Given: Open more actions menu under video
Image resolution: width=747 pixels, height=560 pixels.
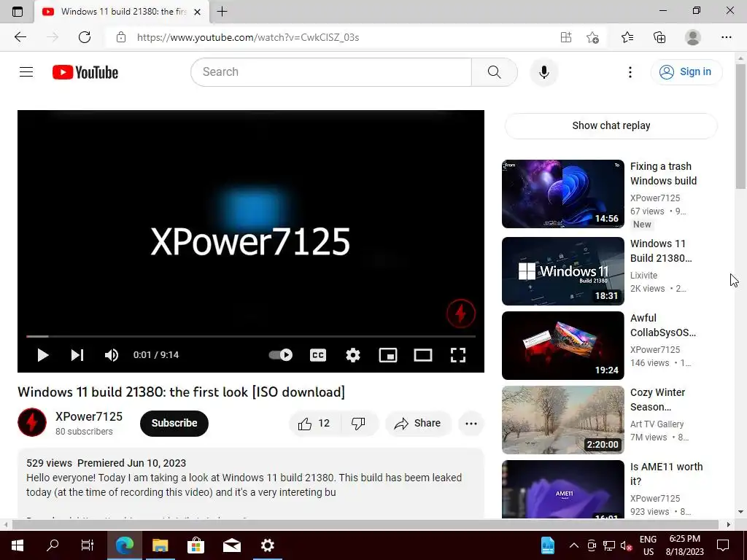Looking at the screenshot, I should click(x=471, y=424).
